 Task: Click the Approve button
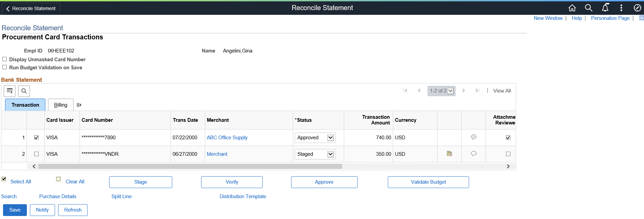pos(324,182)
